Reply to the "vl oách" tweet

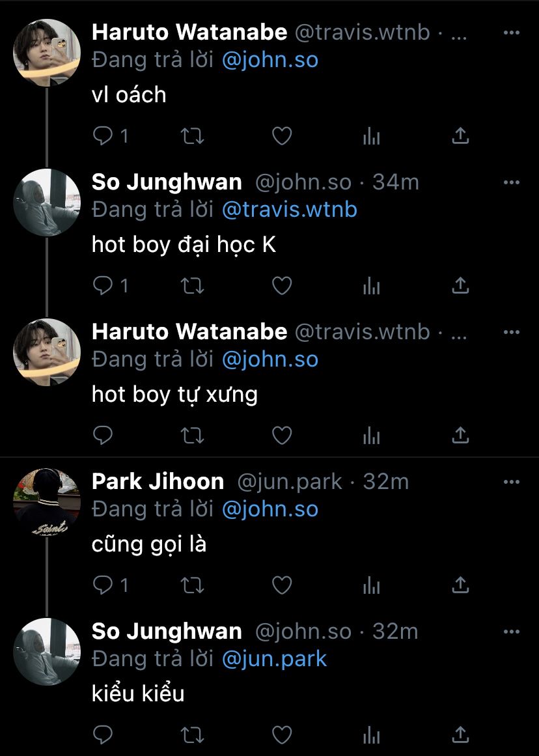pyautogui.click(x=103, y=136)
